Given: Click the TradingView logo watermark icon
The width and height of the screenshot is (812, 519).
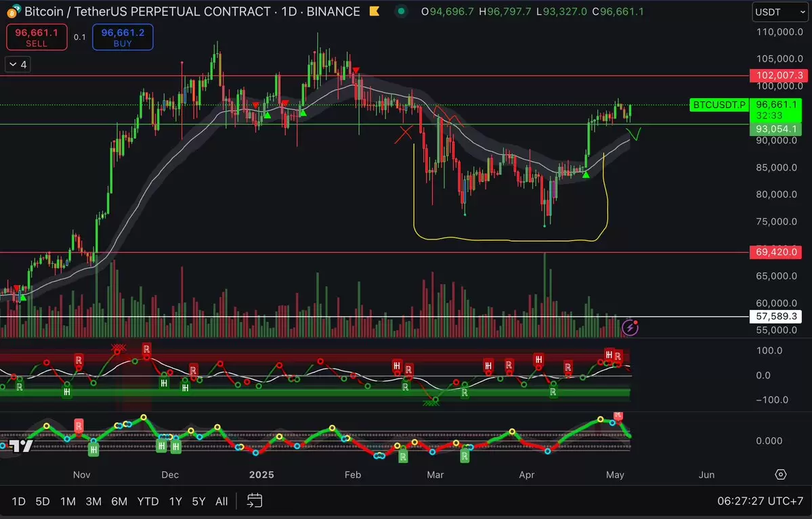Looking at the screenshot, I should tap(21, 445).
